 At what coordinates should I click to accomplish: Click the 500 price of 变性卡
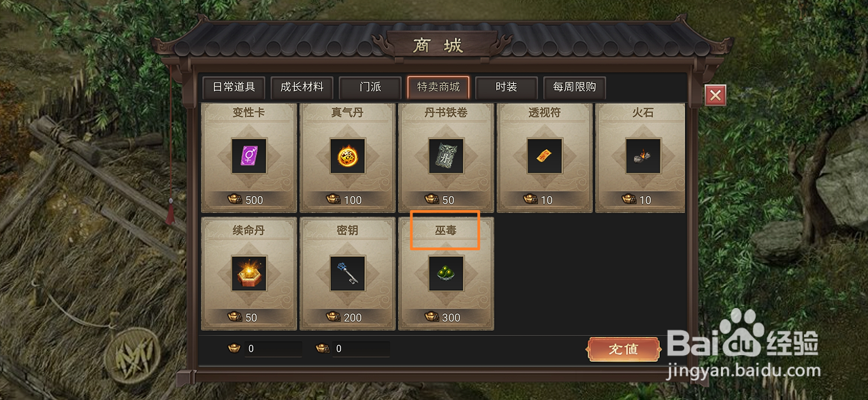253,200
